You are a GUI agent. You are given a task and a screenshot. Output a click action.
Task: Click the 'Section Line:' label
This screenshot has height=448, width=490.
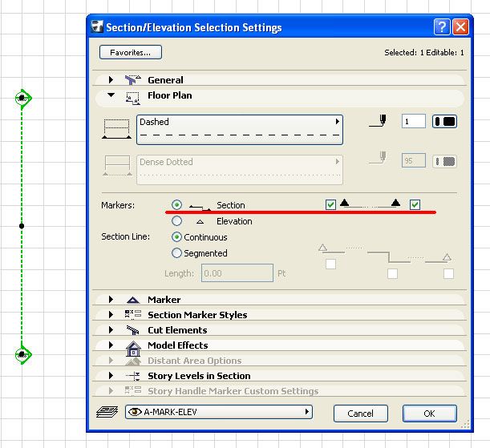[x=126, y=236]
